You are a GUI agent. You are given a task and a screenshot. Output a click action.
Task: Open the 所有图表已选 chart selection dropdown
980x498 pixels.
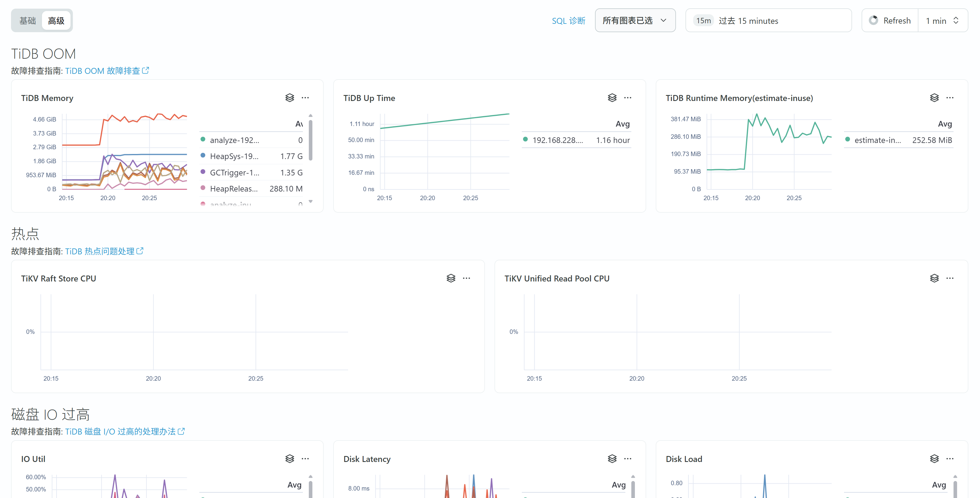635,21
